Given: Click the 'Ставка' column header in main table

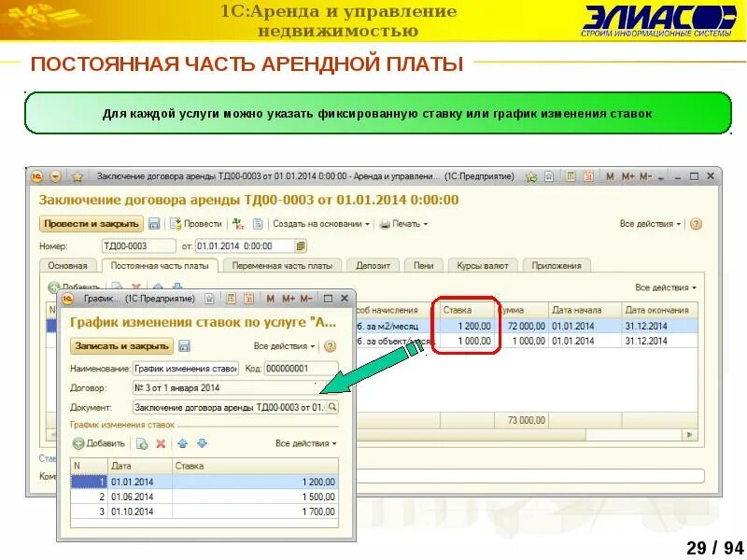Looking at the screenshot, I should pyautogui.click(x=467, y=310).
